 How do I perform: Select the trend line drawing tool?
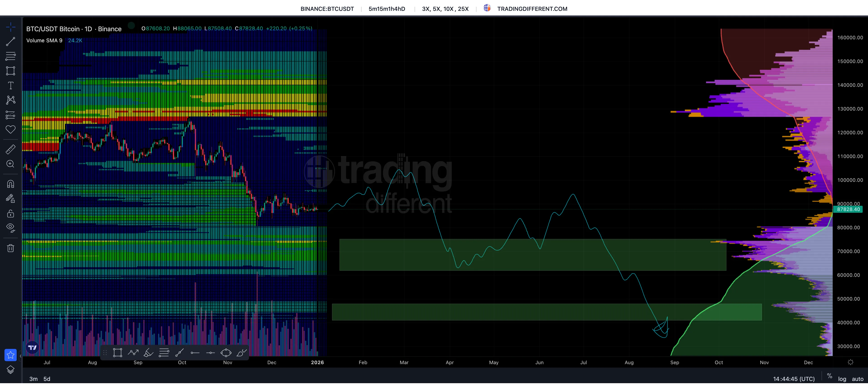click(10, 41)
